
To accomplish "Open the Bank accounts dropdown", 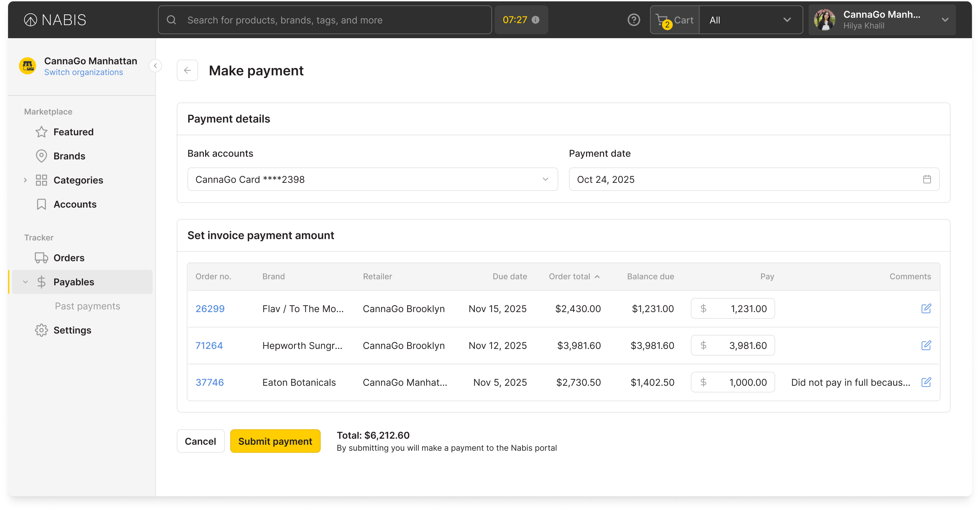I will [372, 179].
